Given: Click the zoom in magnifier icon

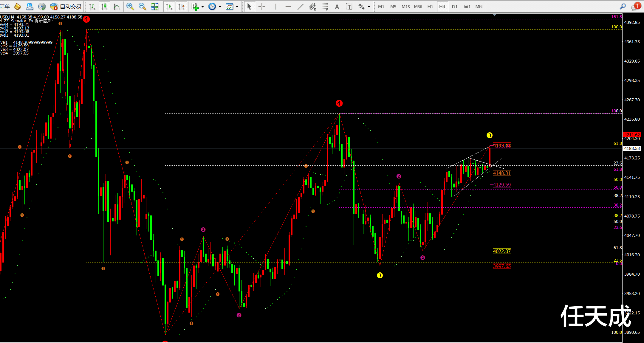Looking at the screenshot, I should point(130,7).
